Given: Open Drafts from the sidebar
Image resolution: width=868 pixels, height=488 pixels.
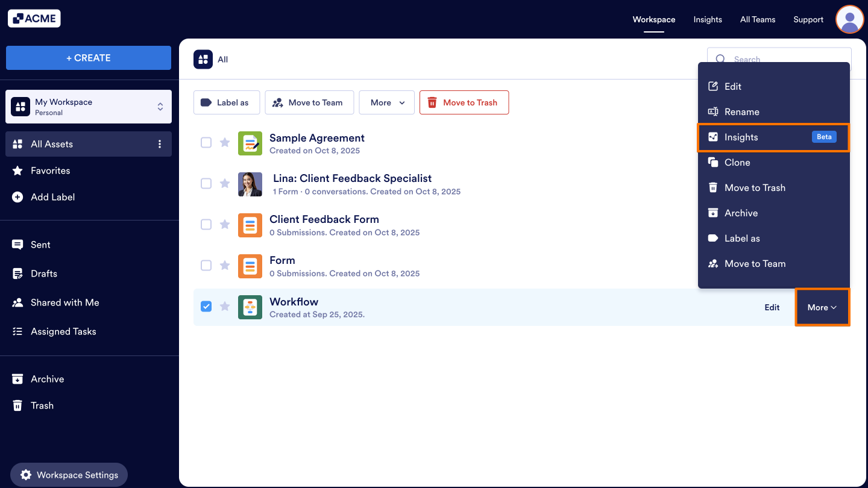Looking at the screenshot, I should tap(43, 274).
